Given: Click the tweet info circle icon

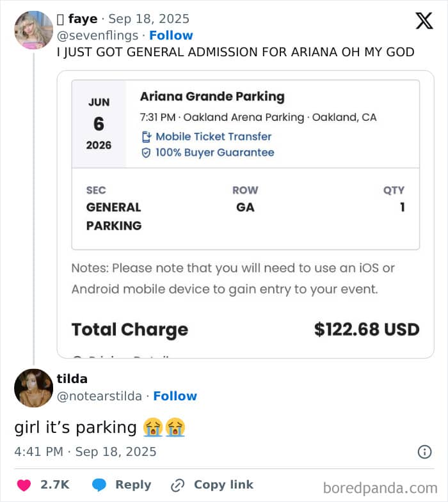Looking at the screenshot, I should pyautogui.click(x=424, y=452).
